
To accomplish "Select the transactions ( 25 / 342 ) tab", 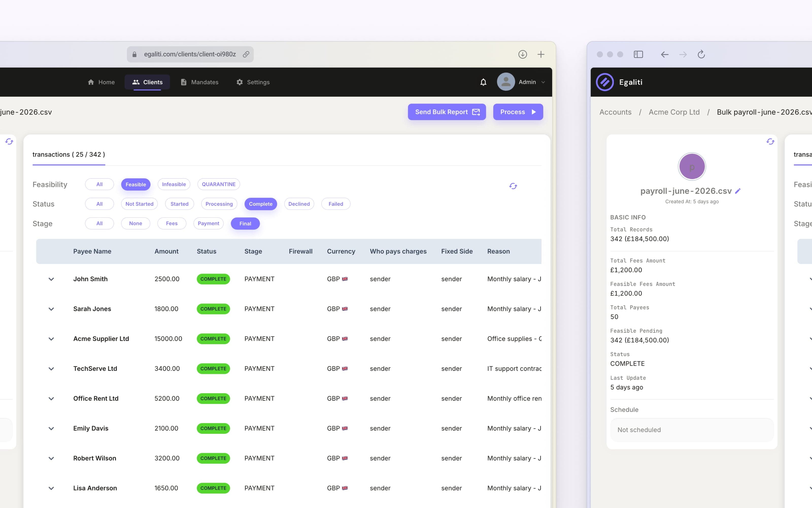I will [x=69, y=154].
